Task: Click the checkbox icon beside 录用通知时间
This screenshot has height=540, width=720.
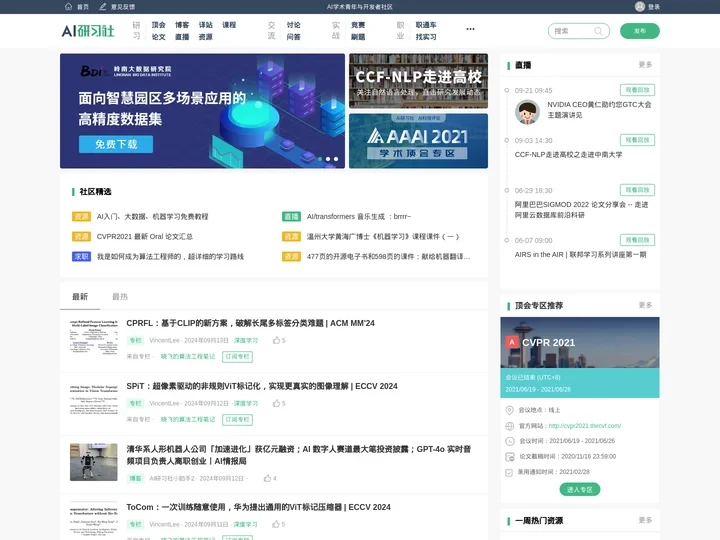Action: point(509,472)
